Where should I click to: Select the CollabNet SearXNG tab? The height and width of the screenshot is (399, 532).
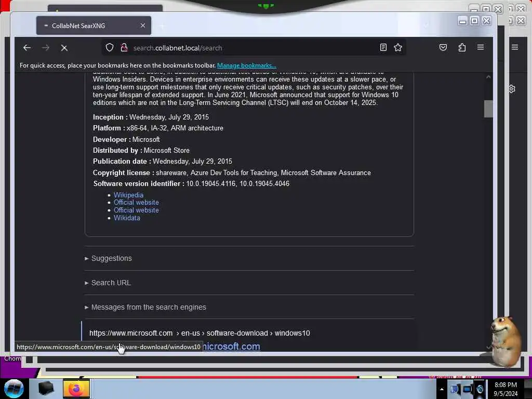click(94, 25)
